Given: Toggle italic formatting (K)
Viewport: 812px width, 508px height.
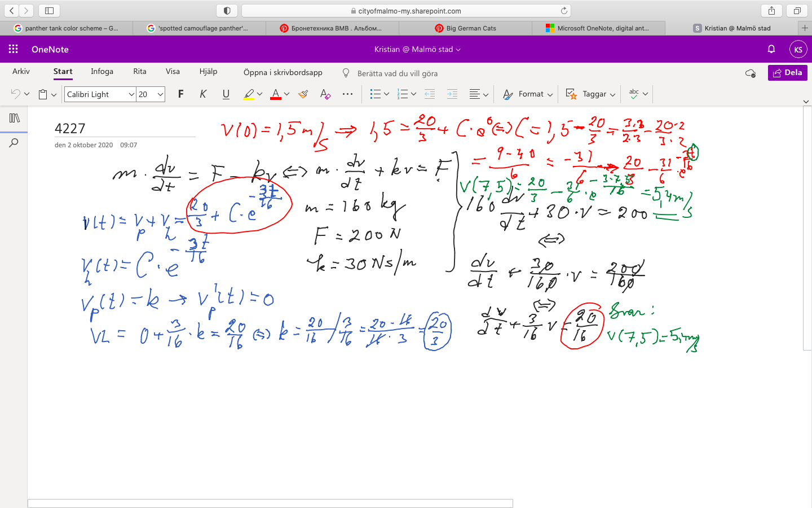Looking at the screenshot, I should (203, 94).
